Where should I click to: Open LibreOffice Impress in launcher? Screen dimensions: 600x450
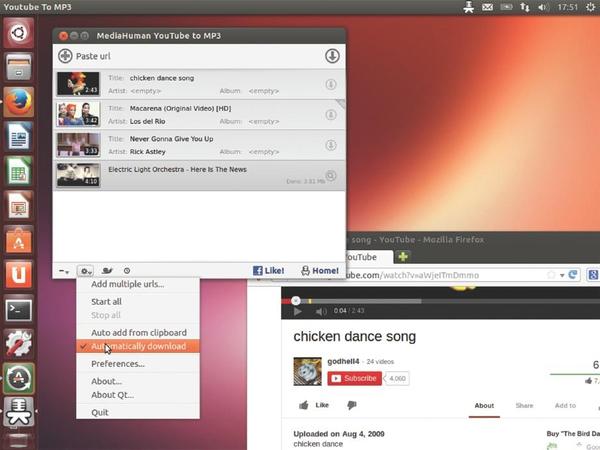(x=18, y=205)
